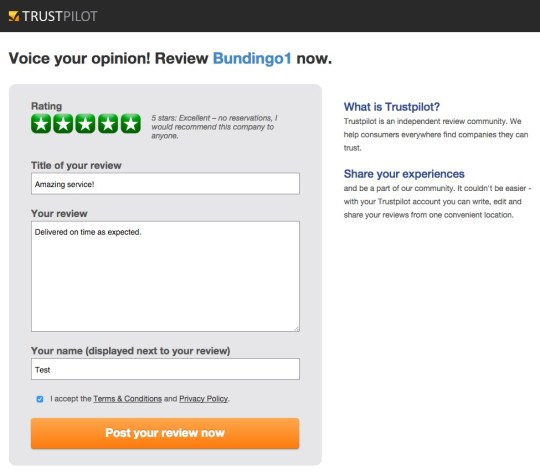Open the Terms & Conditions link
Viewport: 540px width, 475px height.
(x=127, y=399)
